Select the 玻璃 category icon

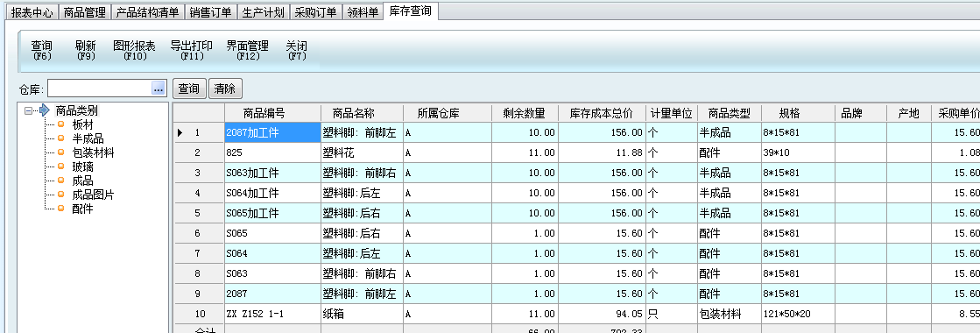(x=60, y=166)
